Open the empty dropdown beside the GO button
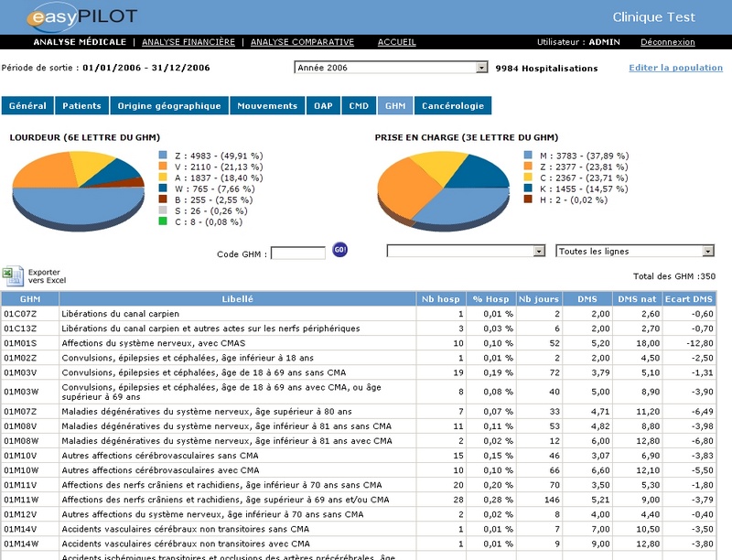The height and width of the screenshot is (560, 732). [x=466, y=251]
